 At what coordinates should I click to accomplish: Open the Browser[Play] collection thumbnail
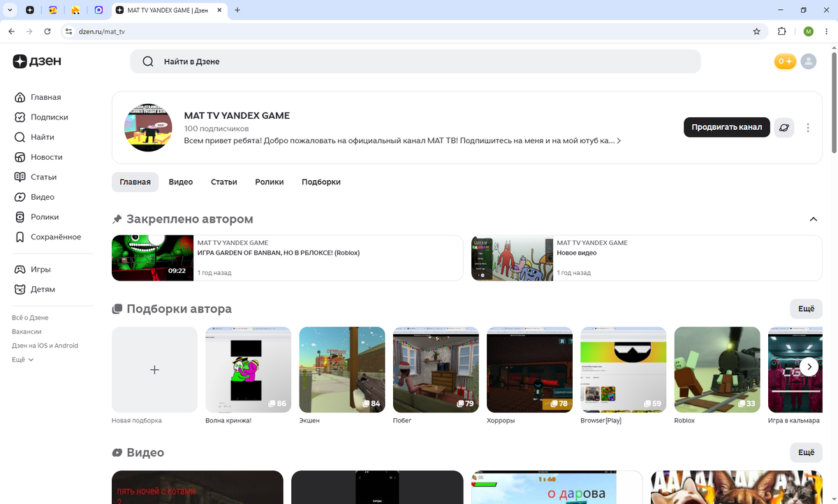click(x=623, y=369)
